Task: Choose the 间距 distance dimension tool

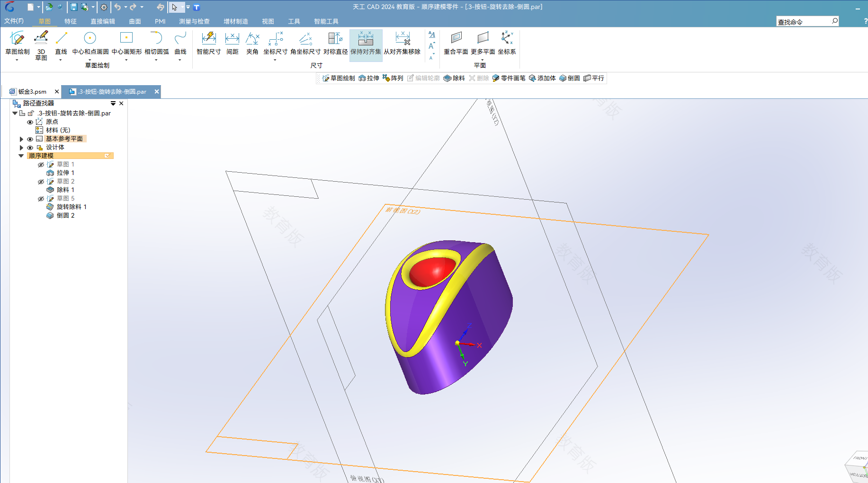Action: point(232,44)
